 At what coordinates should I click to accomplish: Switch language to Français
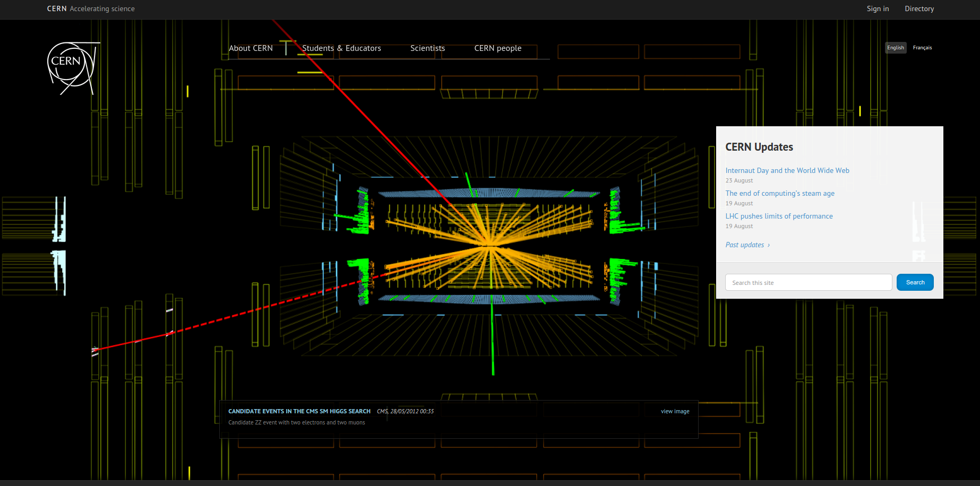tap(922, 48)
